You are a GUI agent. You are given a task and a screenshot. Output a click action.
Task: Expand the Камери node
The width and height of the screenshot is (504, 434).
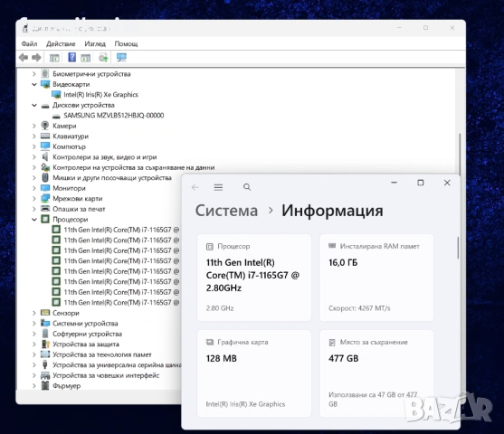(x=34, y=126)
